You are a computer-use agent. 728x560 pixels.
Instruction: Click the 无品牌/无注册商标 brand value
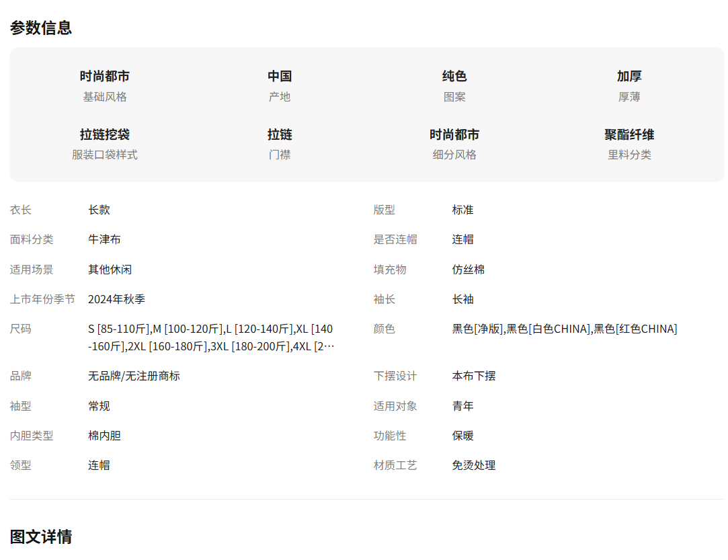click(x=134, y=376)
